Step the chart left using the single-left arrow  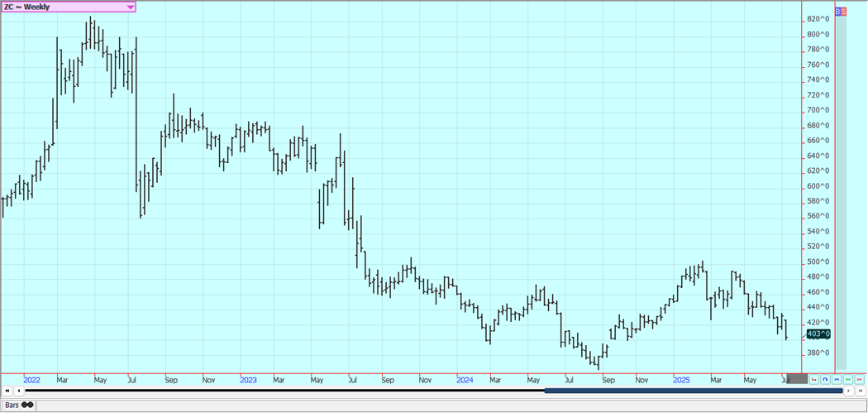[19, 391]
